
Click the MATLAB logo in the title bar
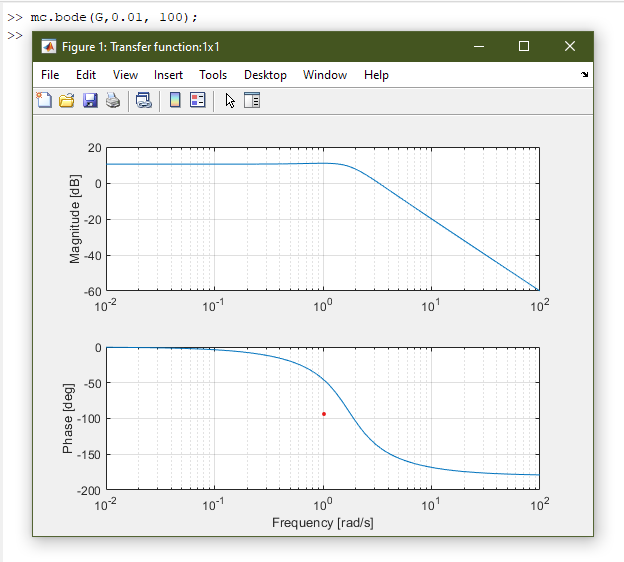click(49, 47)
